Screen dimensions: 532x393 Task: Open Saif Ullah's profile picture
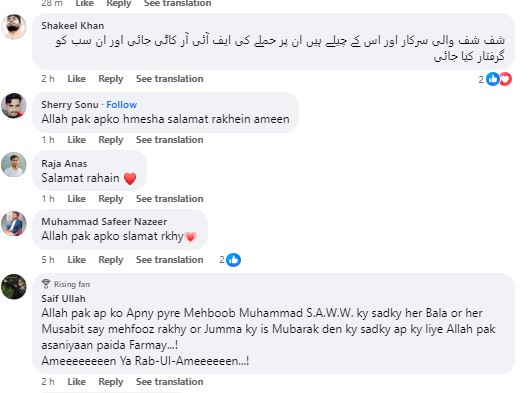coord(14,287)
